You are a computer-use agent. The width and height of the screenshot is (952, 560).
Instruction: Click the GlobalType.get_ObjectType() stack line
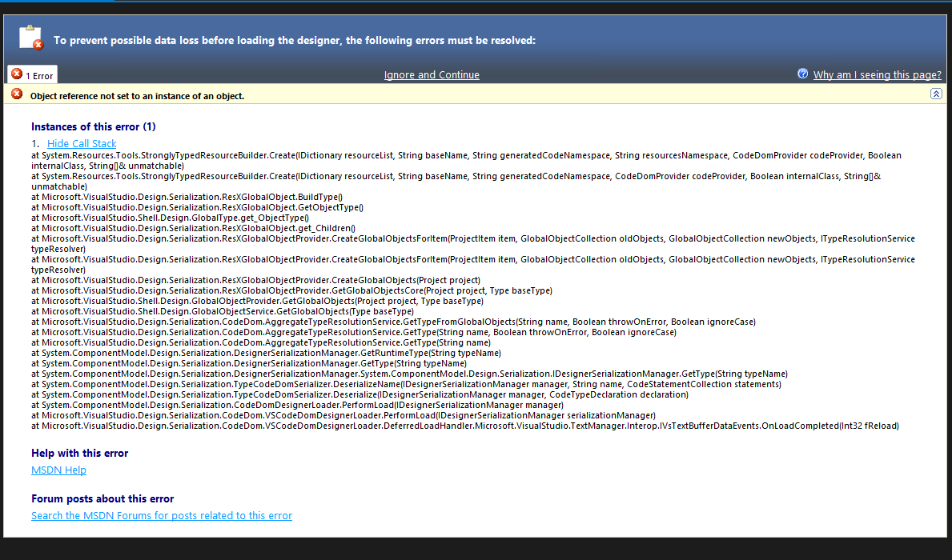click(x=170, y=218)
